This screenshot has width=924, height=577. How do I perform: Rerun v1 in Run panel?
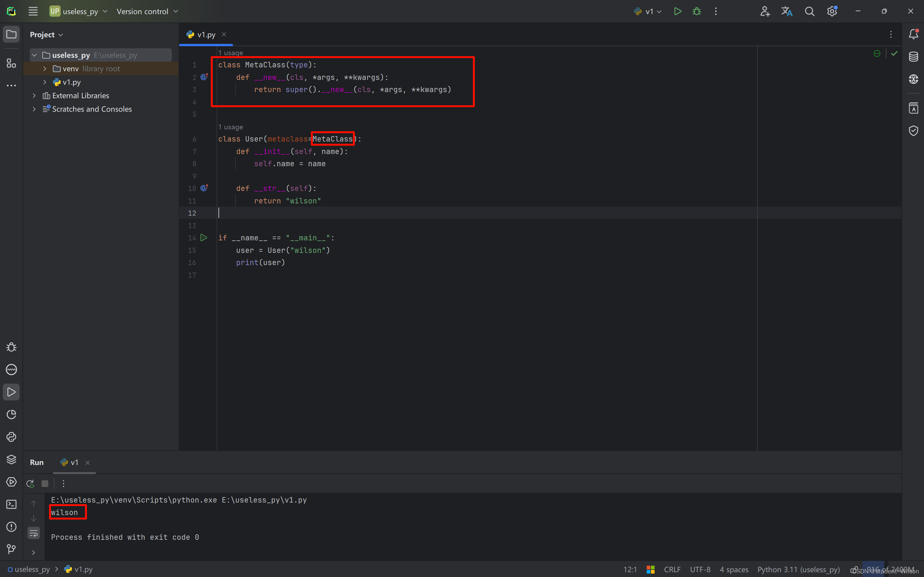pyautogui.click(x=30, y=484)
